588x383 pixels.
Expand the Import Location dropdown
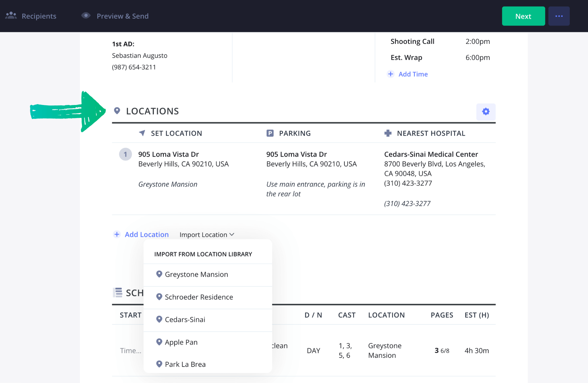tap(207, 235)
